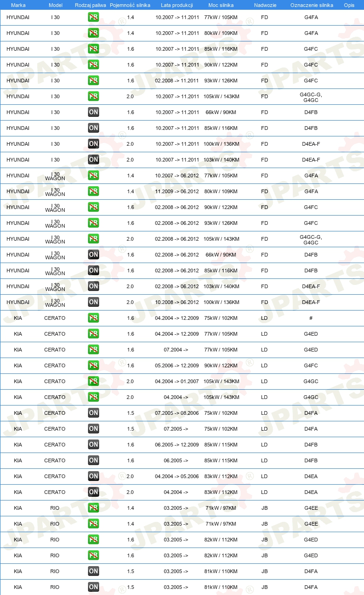Click petrol icon for Cerato 90kW/122KM G4FC
This screenshot has height=595, width=364.
click(x=93, y=365)
